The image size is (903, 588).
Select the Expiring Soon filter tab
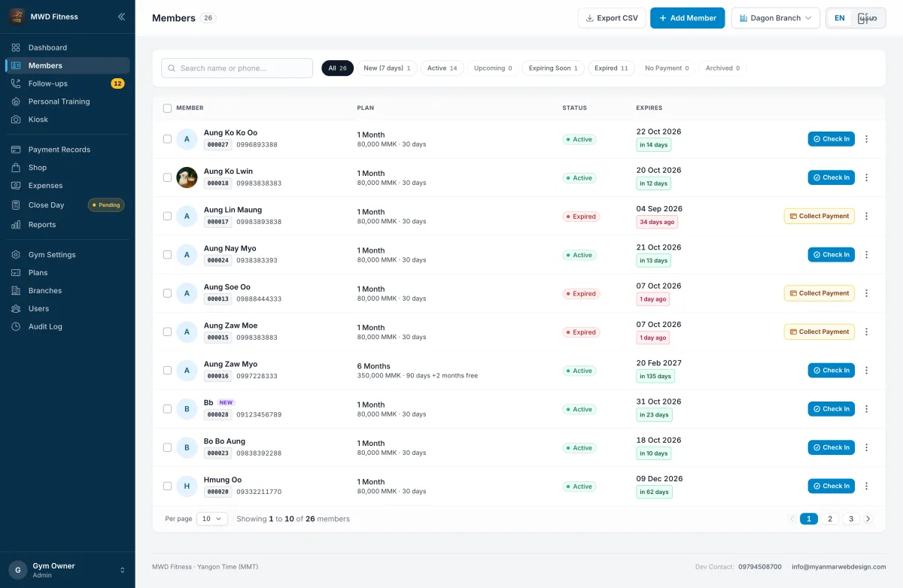pos(553,68)
